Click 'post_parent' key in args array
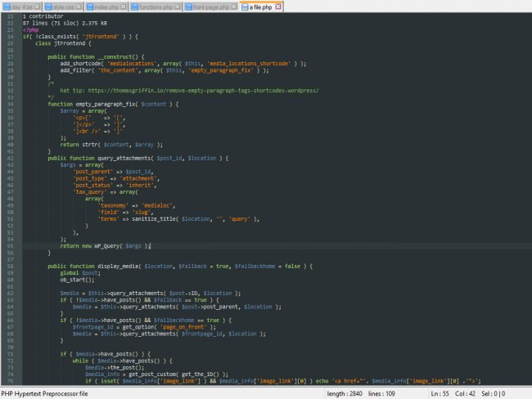 (x=93, y=172)
